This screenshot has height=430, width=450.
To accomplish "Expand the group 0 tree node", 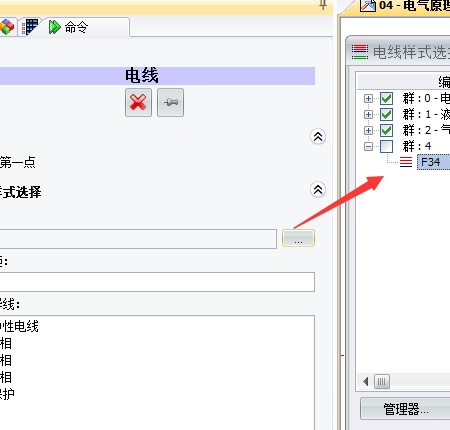I will pyautogui.click(x=368, y=98).
